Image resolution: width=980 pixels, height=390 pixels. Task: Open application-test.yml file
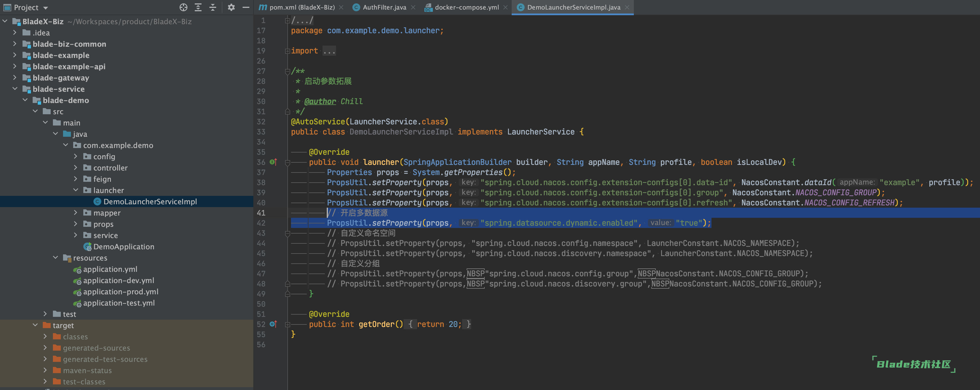pyautogui.click(x=119, y=303)
